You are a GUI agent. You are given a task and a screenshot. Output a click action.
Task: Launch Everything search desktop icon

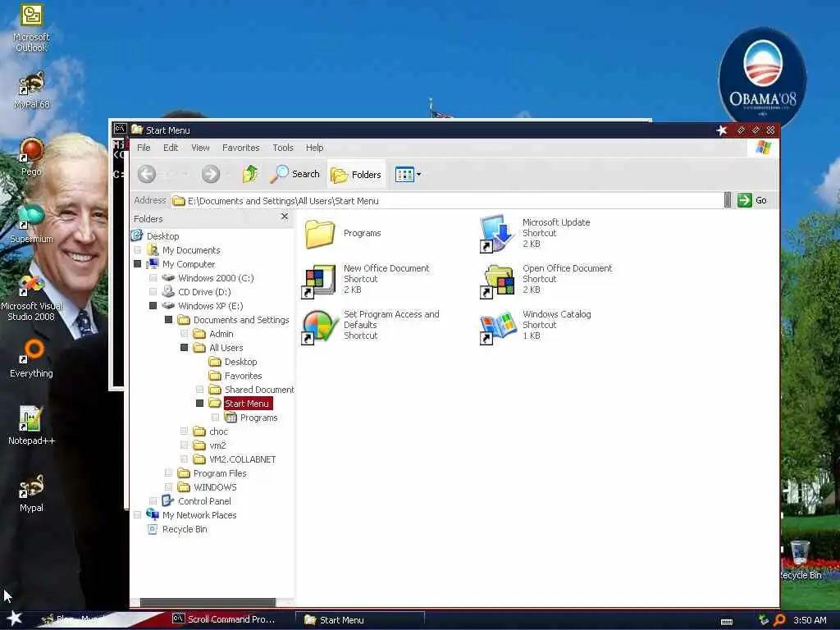pos(31,359)
